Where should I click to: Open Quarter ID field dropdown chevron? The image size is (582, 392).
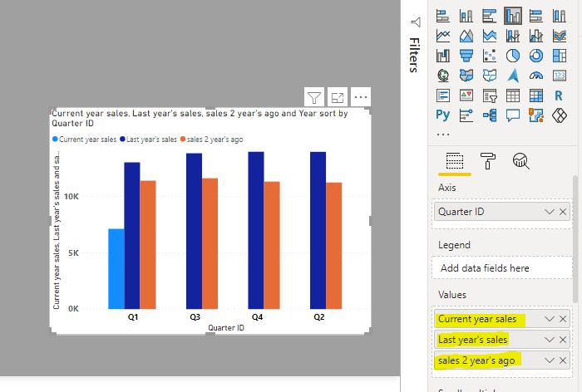pos(550,212)
